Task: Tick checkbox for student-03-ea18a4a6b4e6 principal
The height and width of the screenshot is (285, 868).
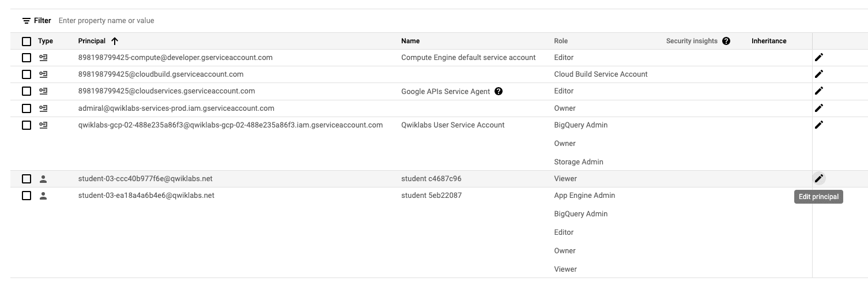Action: [27, 196]
